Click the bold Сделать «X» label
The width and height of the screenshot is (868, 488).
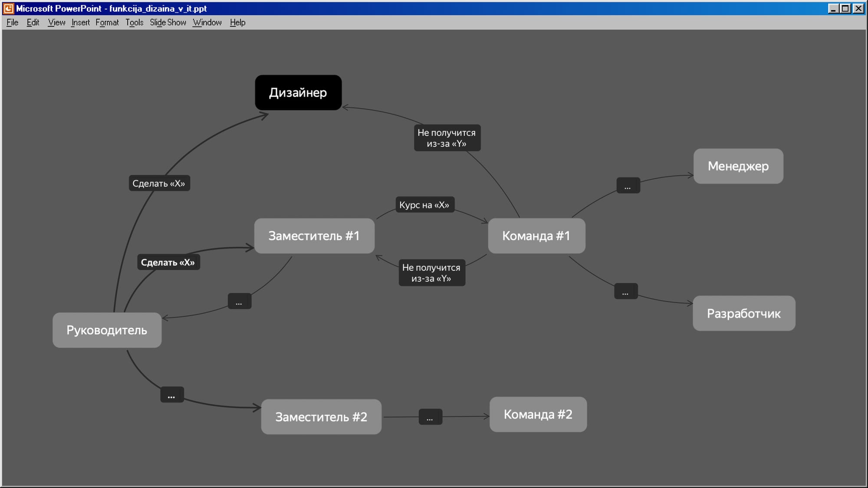click(168, 262)
